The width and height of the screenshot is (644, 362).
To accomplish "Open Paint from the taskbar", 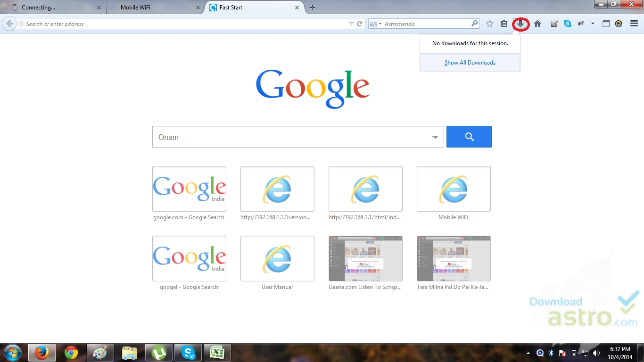I will coord(100,353).
